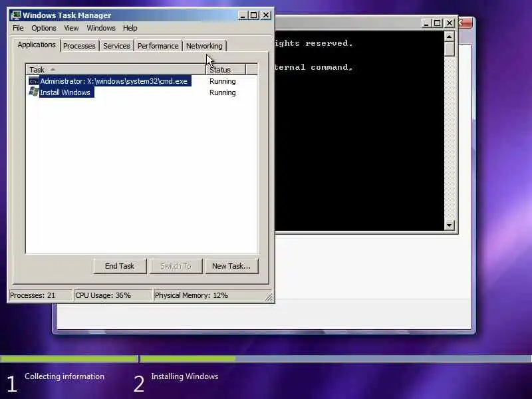
Task: Click the Installing Windows progress bar
Action: [336, 358]
